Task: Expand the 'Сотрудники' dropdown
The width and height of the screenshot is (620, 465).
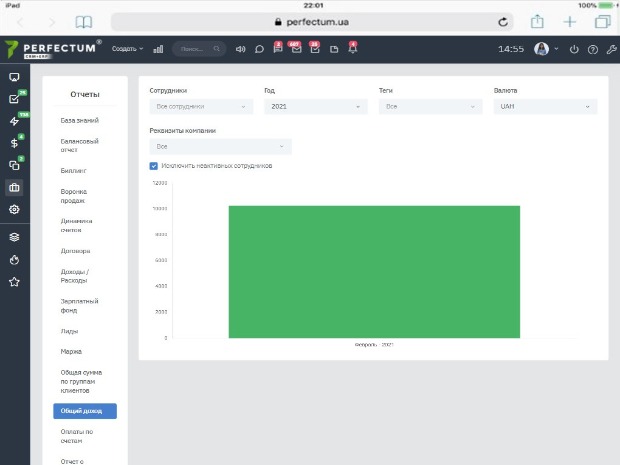Action: [201, 106]
